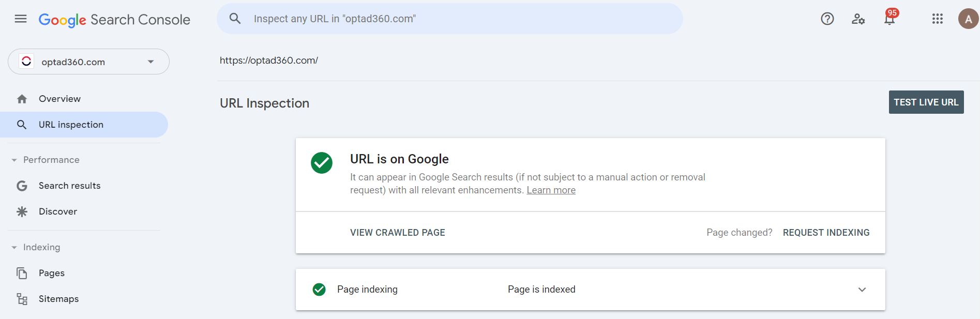This screenshot has height=319, width=980.
Task: Click the Google Search Console logo
Action: click(114, 20)
